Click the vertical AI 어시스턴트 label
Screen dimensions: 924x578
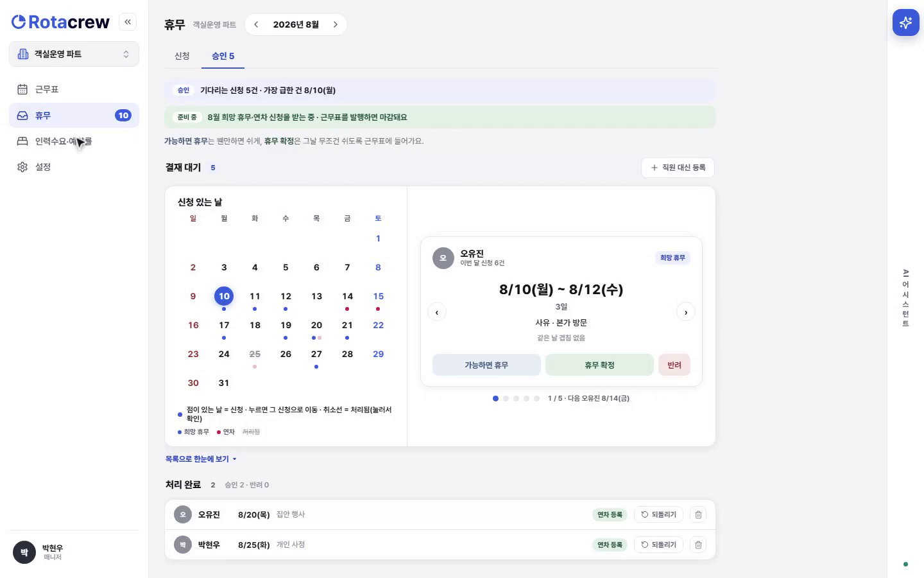click(905, 298)
